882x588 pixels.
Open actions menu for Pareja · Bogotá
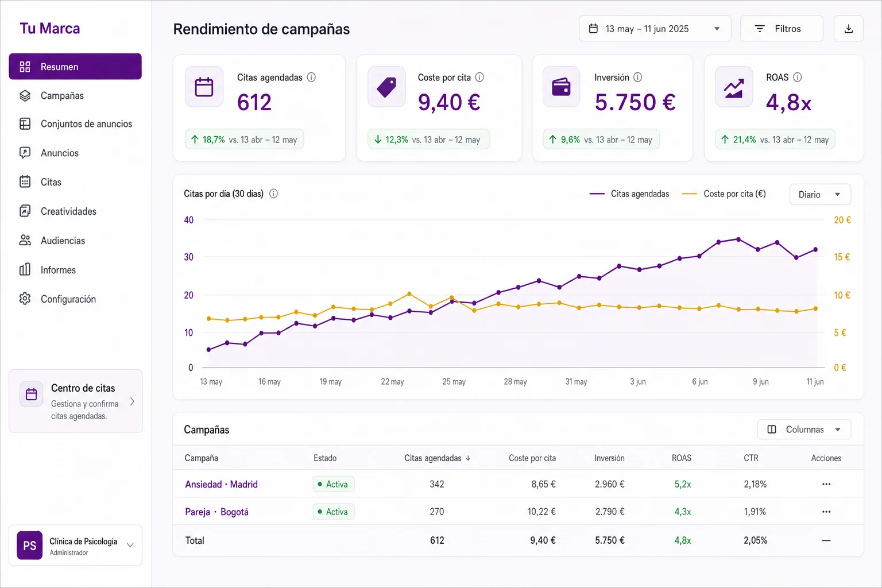click(826, 512)
